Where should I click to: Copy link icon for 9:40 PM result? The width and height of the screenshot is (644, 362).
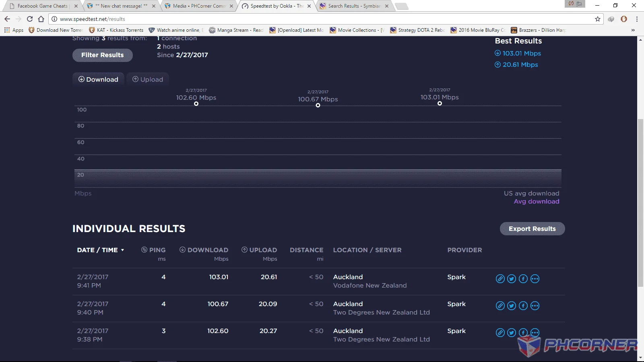point(500,306)
